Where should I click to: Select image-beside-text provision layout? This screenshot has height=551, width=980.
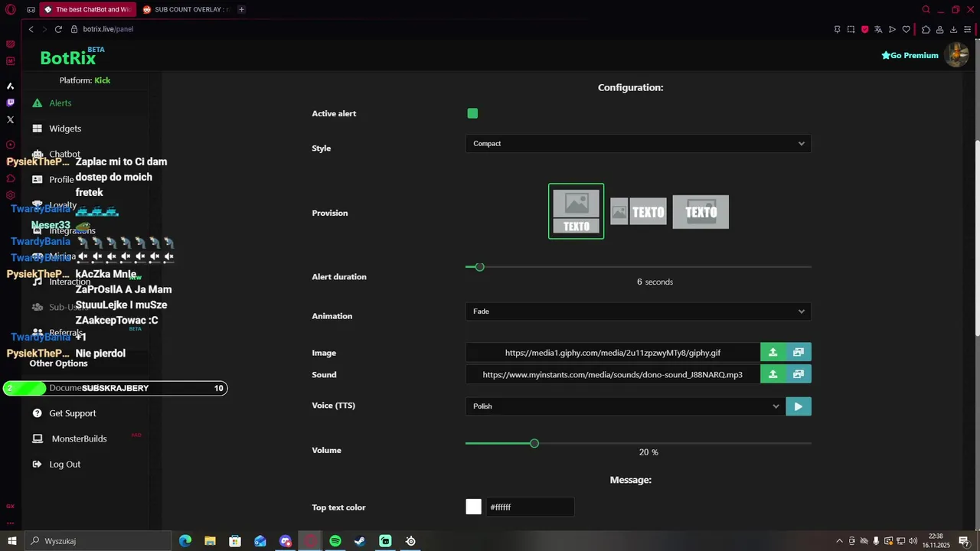click(x=638, y=212)
